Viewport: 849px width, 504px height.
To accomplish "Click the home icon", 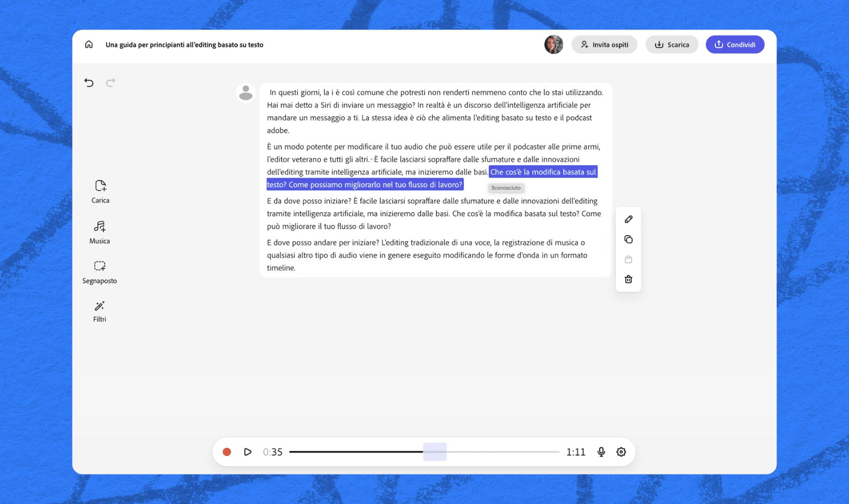I will click(89, 44).
